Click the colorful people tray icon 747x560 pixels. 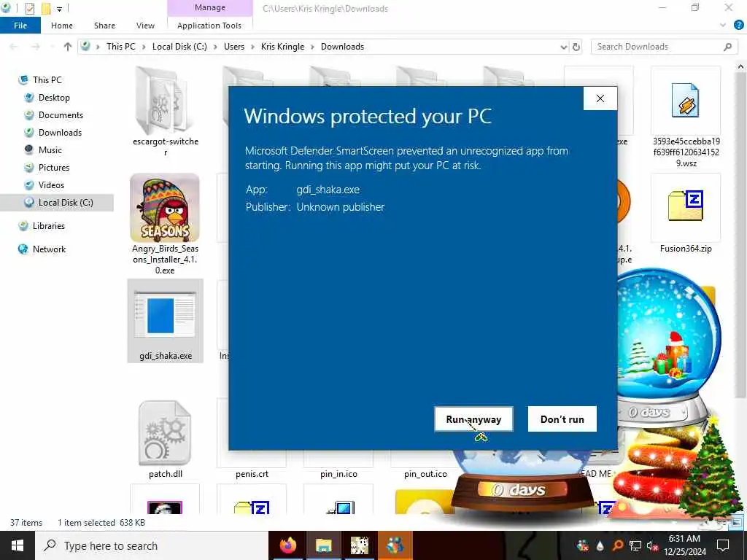pyautogui.click(x=582, y=545)
